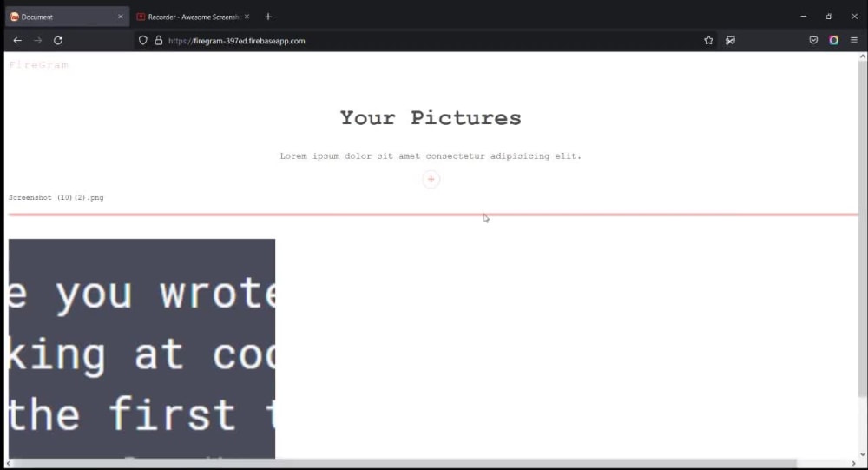Open the colorful circular extension icon
This screenshot has width=868, height=470.
tap(833, 41)
